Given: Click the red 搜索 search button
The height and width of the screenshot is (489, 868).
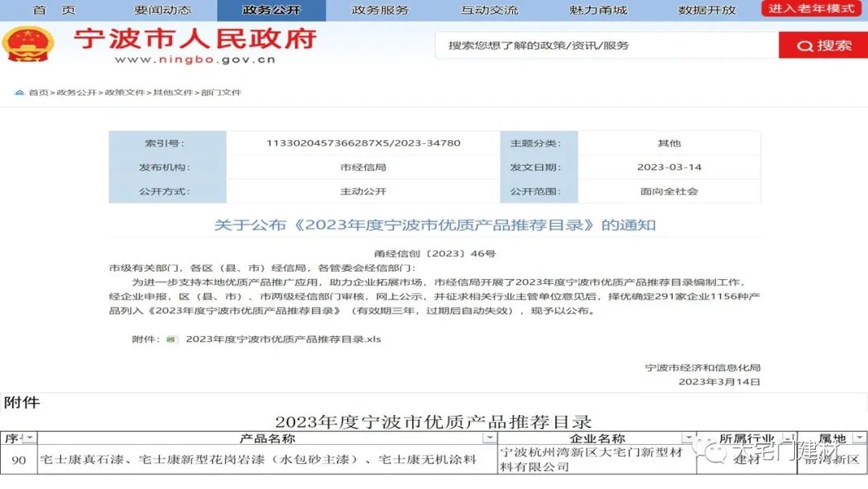Looking at the screenshot, I should pos(823,46).
